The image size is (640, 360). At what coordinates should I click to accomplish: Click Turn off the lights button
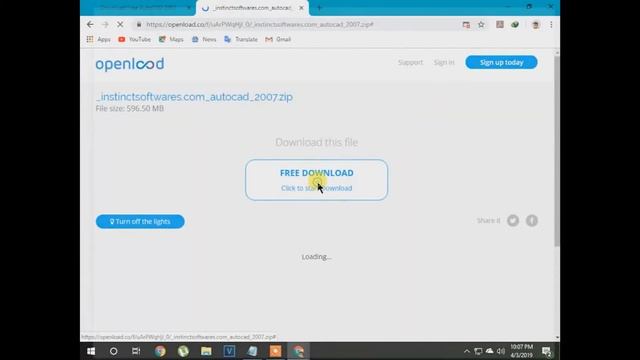pyautogui.click(x=140, y=222)
